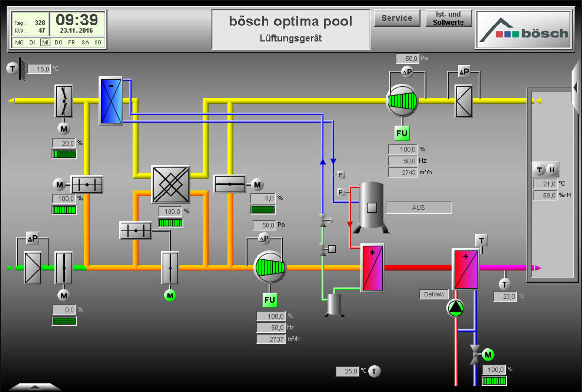Expand the bottom-left pull-up panel
Screen dimensions: 582x392
35,387
